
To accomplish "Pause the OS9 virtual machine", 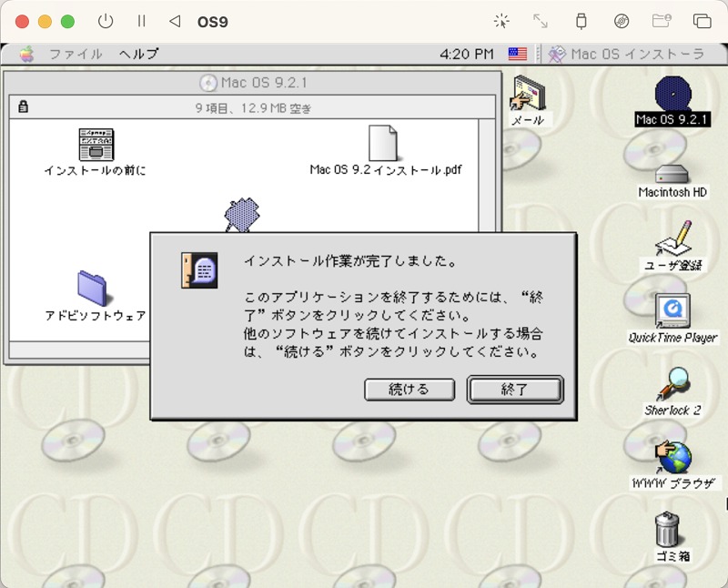I will tap(142, 21).
